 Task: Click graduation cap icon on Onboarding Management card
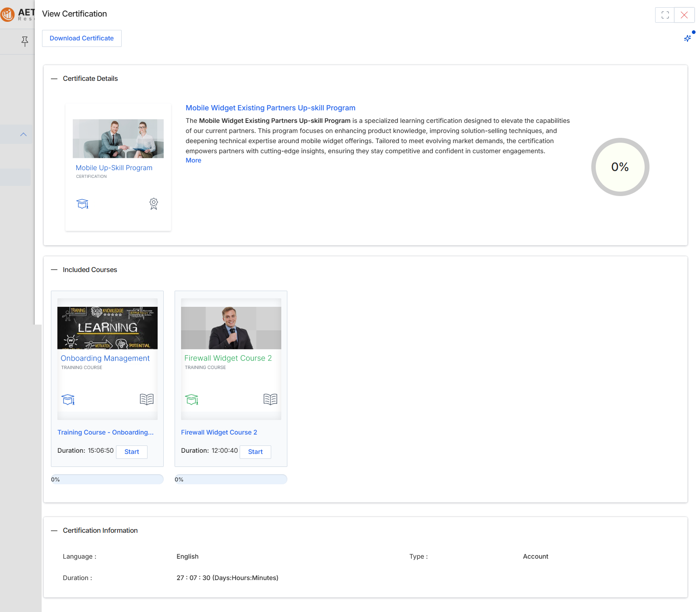tap(68, 399)
